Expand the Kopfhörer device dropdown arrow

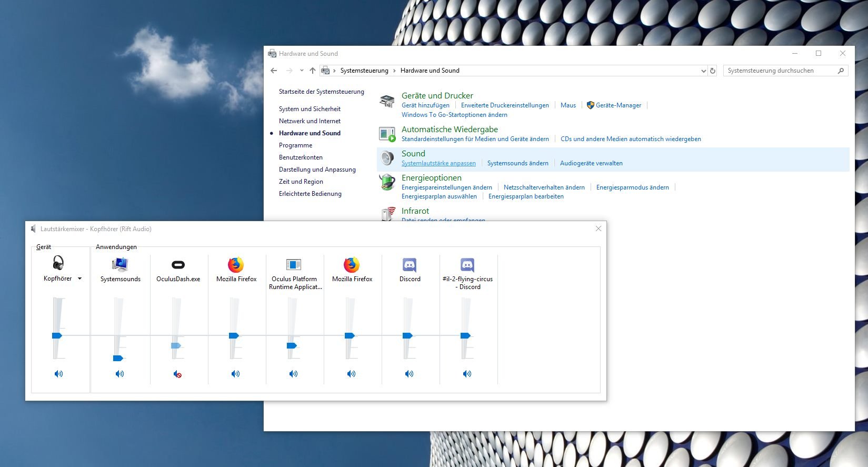tap(80, 279)
